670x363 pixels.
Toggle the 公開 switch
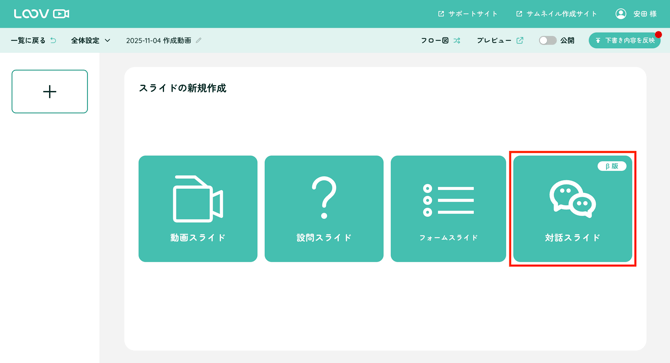[x=547, y=41]
